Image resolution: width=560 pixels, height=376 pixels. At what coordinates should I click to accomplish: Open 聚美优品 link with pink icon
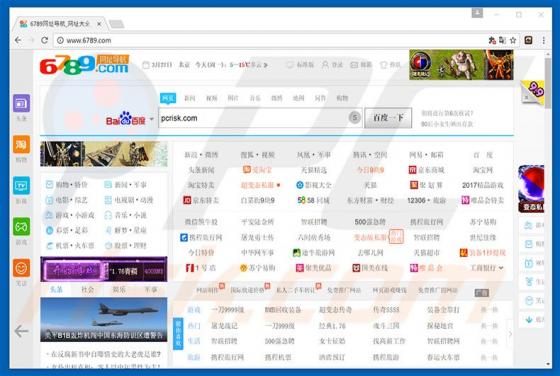tap(314, 268)
